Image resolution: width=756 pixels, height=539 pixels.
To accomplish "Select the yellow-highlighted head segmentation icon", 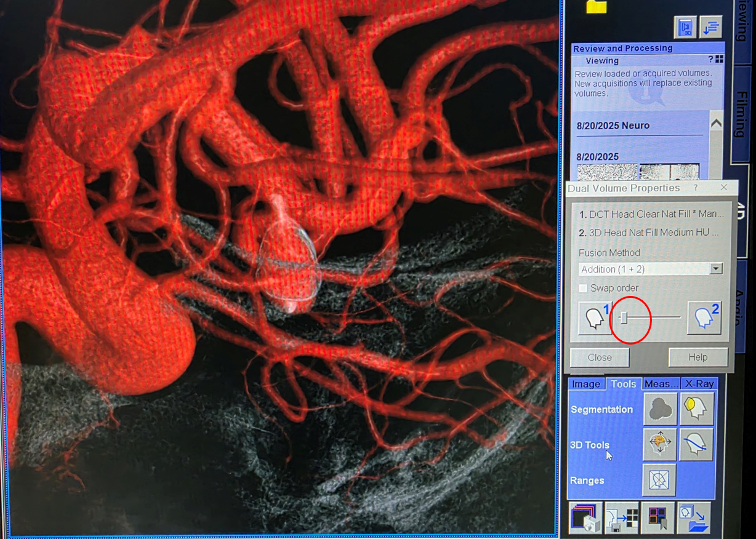I will (x=697, y=409).
